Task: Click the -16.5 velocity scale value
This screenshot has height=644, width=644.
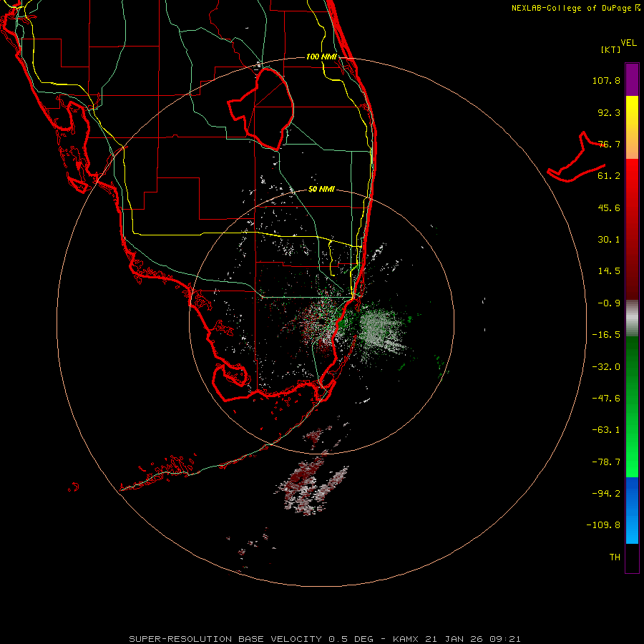Action: tap(606, 335)
